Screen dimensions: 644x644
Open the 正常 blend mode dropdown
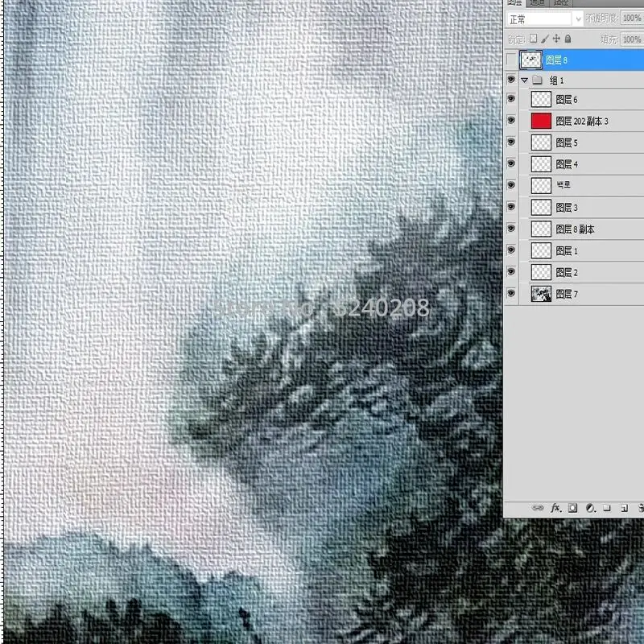(x=545, y=19)
